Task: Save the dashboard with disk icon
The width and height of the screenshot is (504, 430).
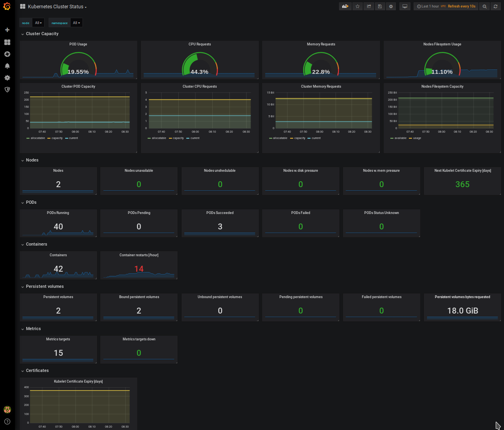Action: 380,6
